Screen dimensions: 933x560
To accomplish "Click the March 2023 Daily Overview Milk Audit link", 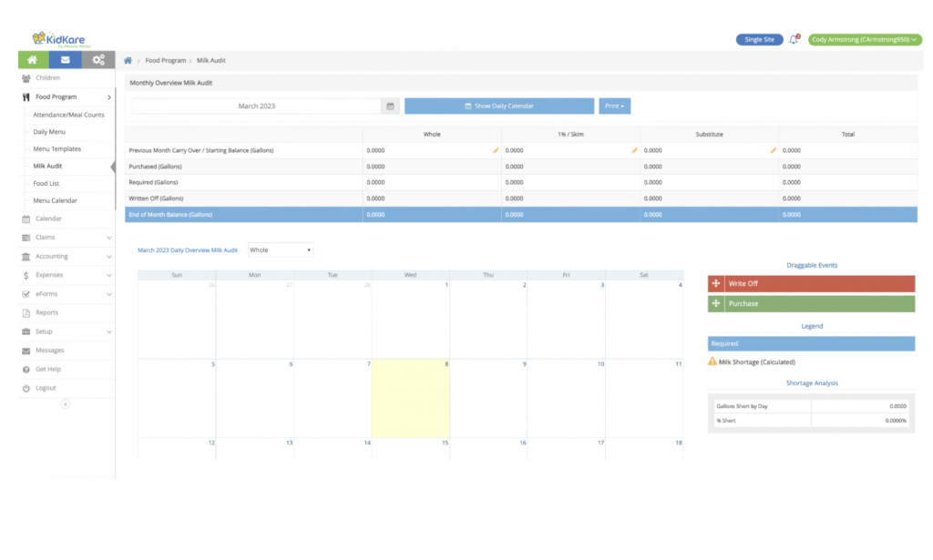I will 187,249.
